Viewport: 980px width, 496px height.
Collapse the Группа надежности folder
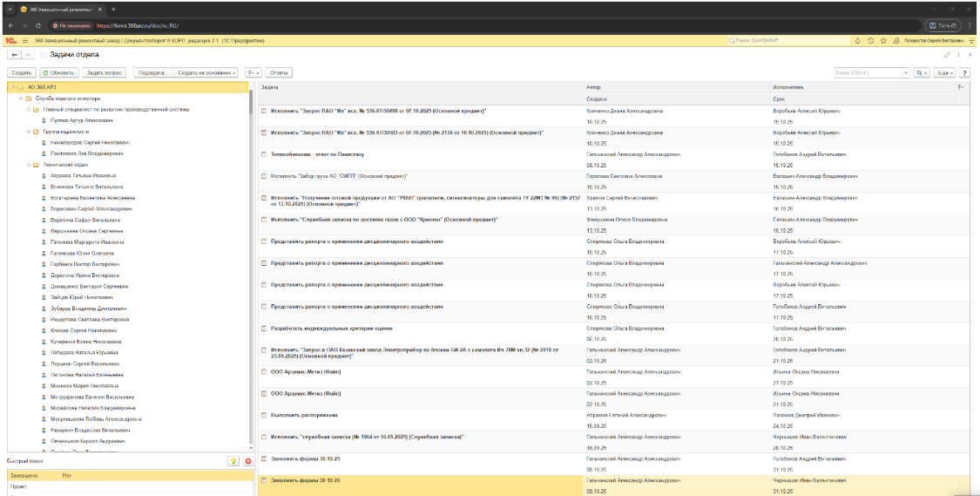(x=29, y=131)
